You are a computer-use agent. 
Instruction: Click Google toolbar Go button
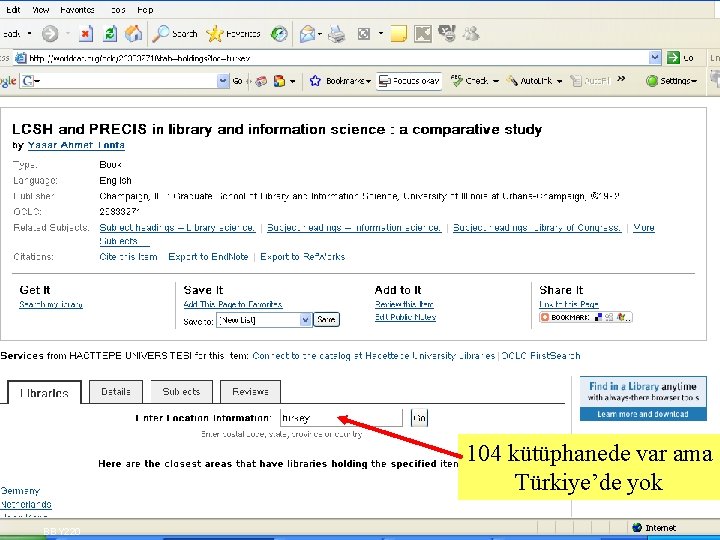(x=237, y=81)
